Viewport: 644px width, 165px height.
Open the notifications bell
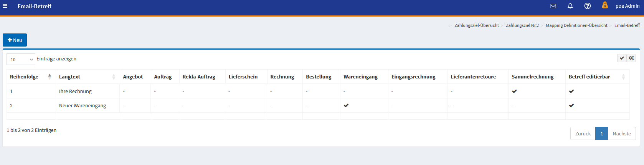[x=570, y=6]
